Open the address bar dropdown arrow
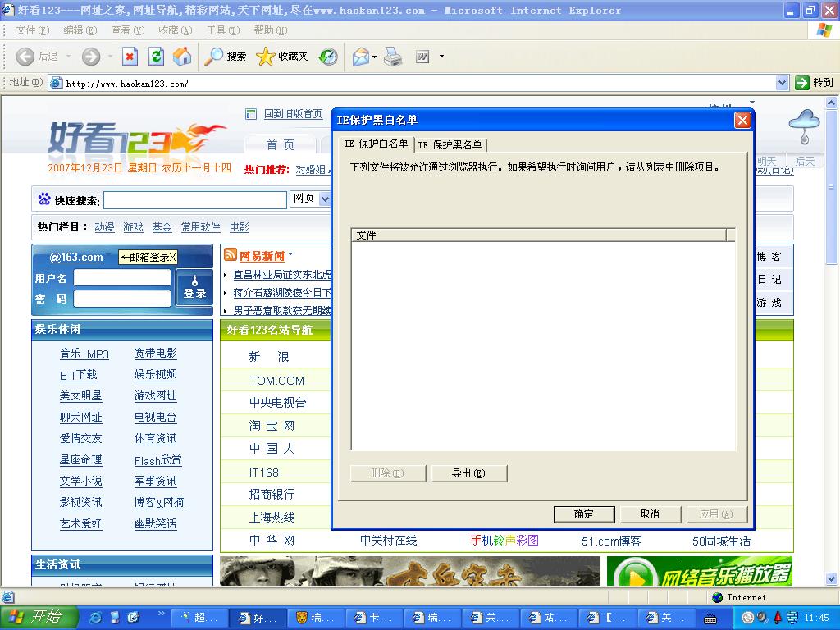Viewport: 840px width, 630px height. [x=782, y=83]
